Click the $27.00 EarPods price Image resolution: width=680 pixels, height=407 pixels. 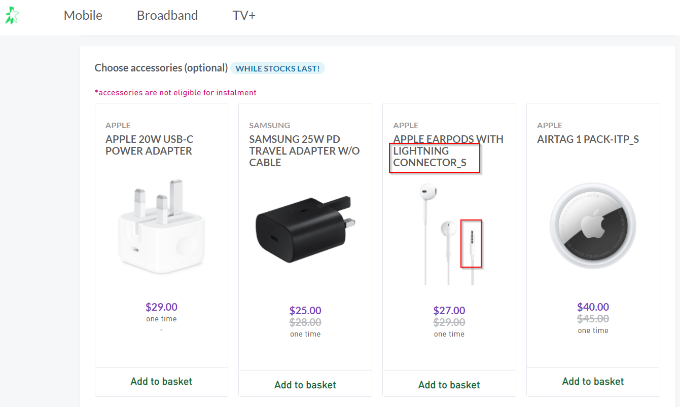tap(449, 311)
